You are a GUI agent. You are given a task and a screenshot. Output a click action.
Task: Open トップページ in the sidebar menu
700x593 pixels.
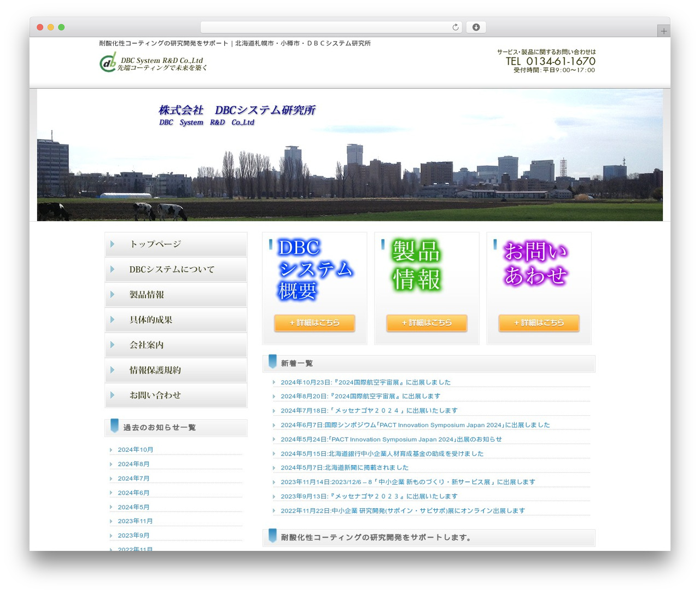click(x=176, y=244)
